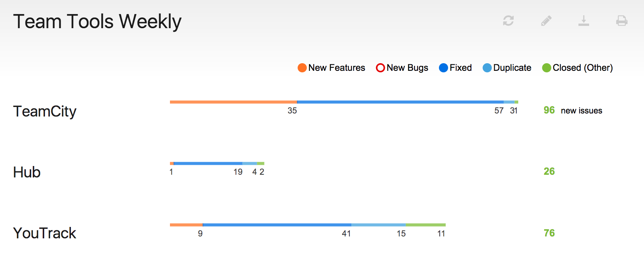Open the edit report pencil icon
Viewport: 644px width, 265px height.
[546, 21]
